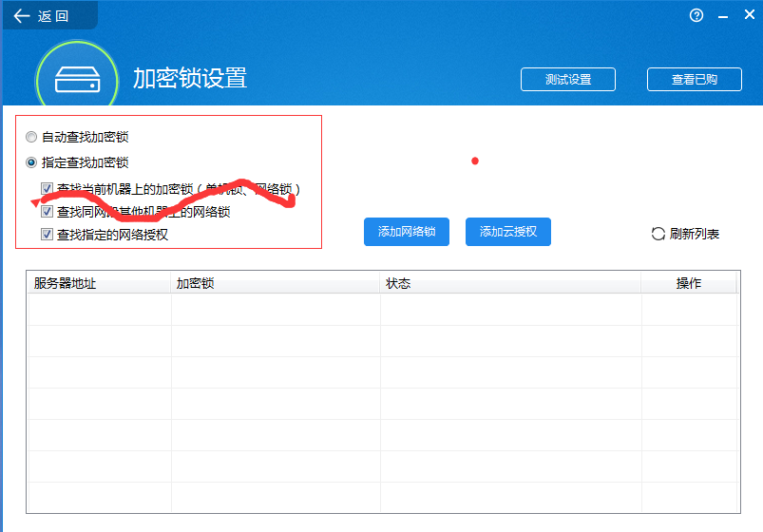Click 添加网络锁 button

pos(407,232)
